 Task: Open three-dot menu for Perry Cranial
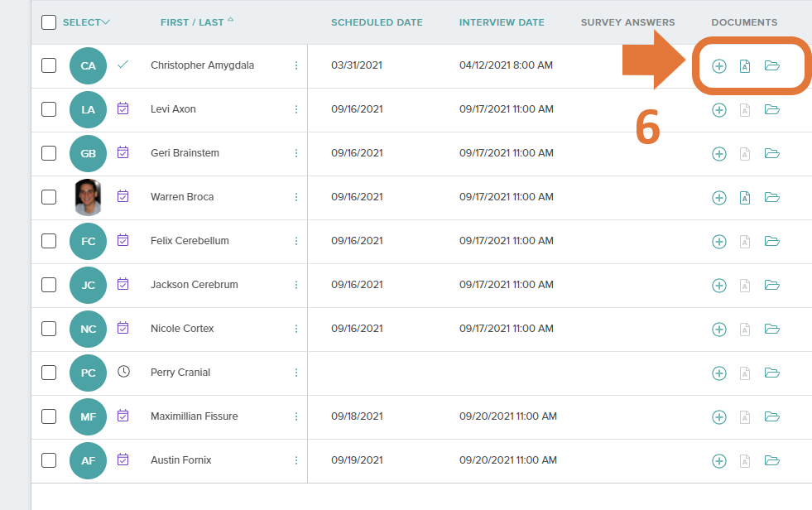(x=296, y=373)
